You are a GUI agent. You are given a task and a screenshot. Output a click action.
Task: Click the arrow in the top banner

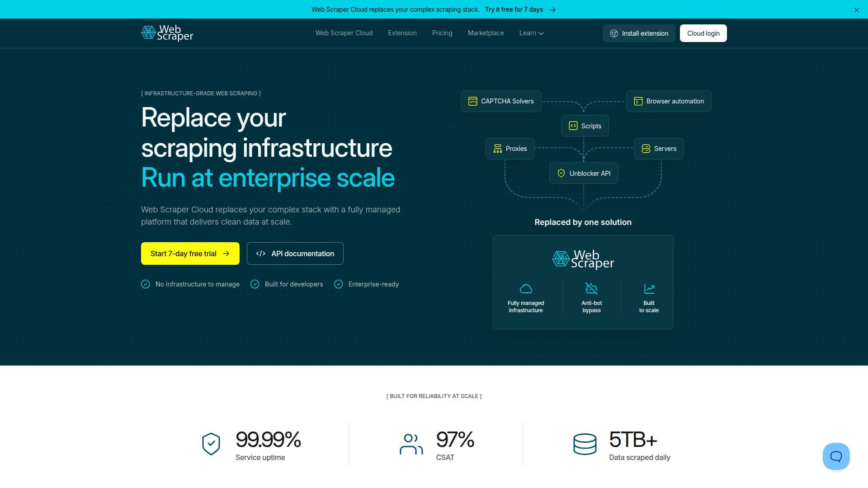(x=552, y=10)
